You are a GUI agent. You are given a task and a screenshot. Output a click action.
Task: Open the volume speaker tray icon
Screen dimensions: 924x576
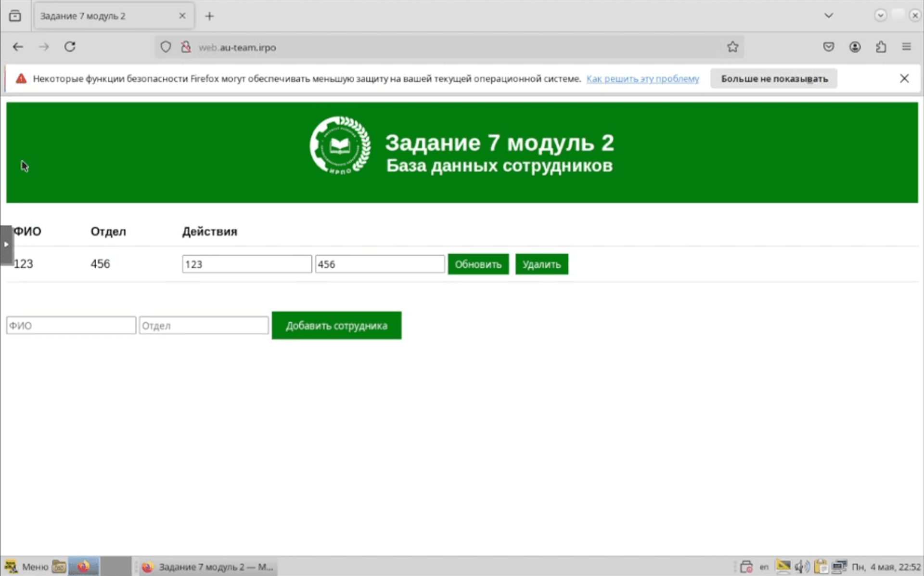tap(802, 567)
